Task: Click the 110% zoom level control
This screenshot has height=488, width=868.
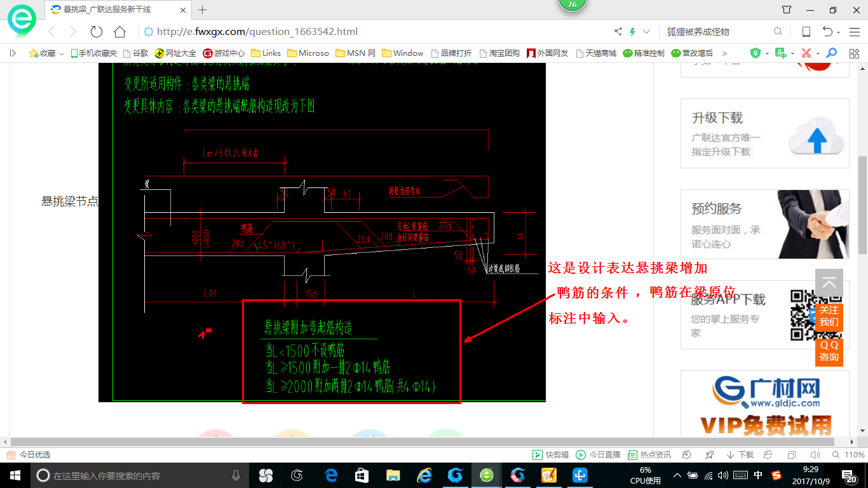Action: pyautogui.click(x=848, y=455)
